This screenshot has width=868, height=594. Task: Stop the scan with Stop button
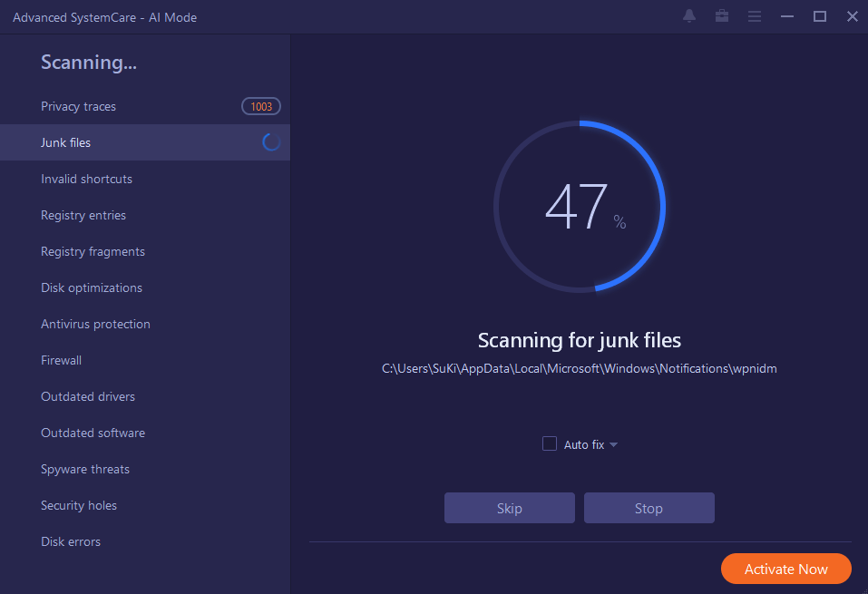coord(649,508)
